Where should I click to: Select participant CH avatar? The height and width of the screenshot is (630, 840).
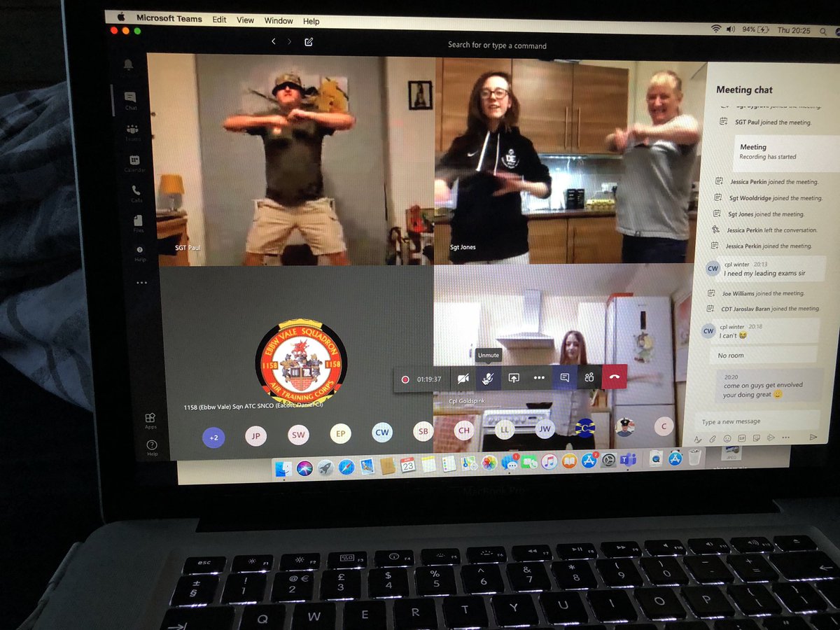463,430
